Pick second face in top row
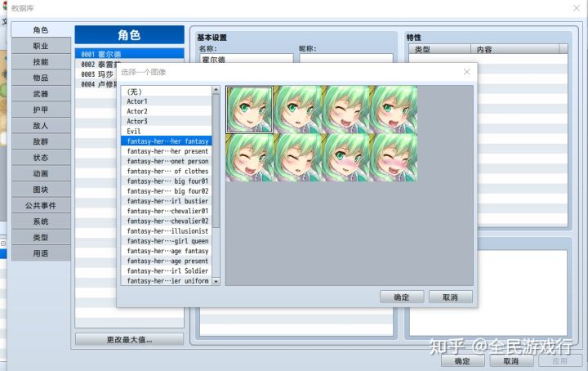588x371 pixels. (297, 110)
